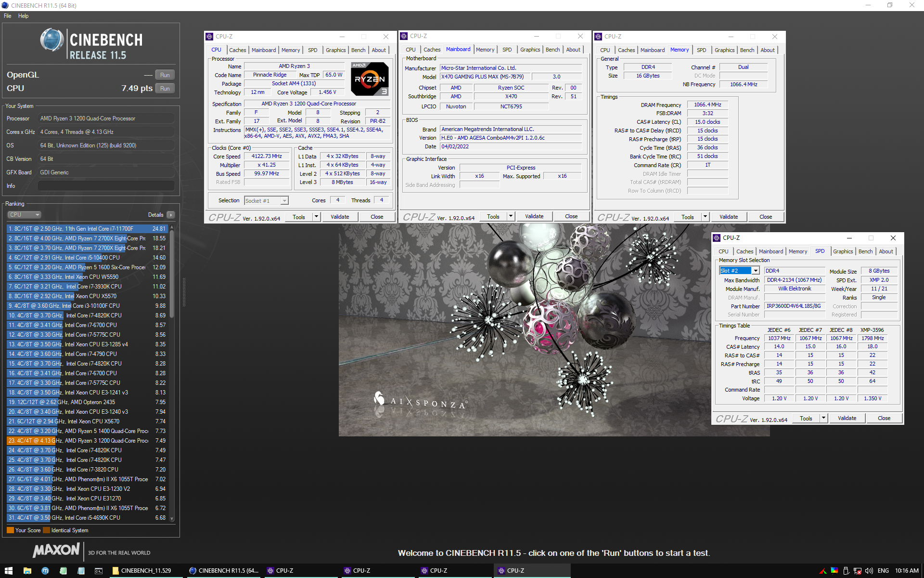The image size is (924, 578).
Task: Open Tools dropdown arrow in CPU-Z Memory window
Action: (705, 217)
